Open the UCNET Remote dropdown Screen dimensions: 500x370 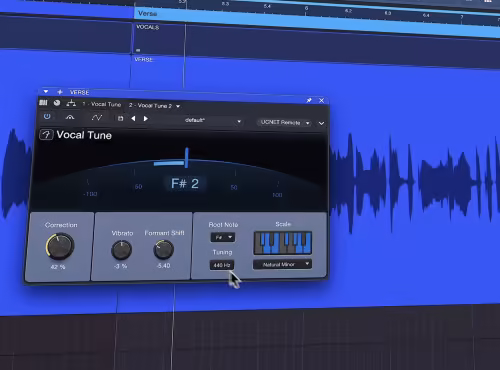point(284,123)
